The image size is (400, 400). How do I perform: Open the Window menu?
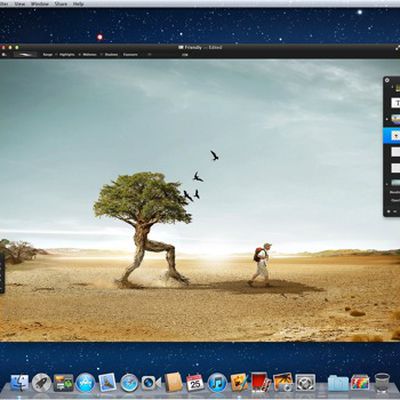[40, 4]
